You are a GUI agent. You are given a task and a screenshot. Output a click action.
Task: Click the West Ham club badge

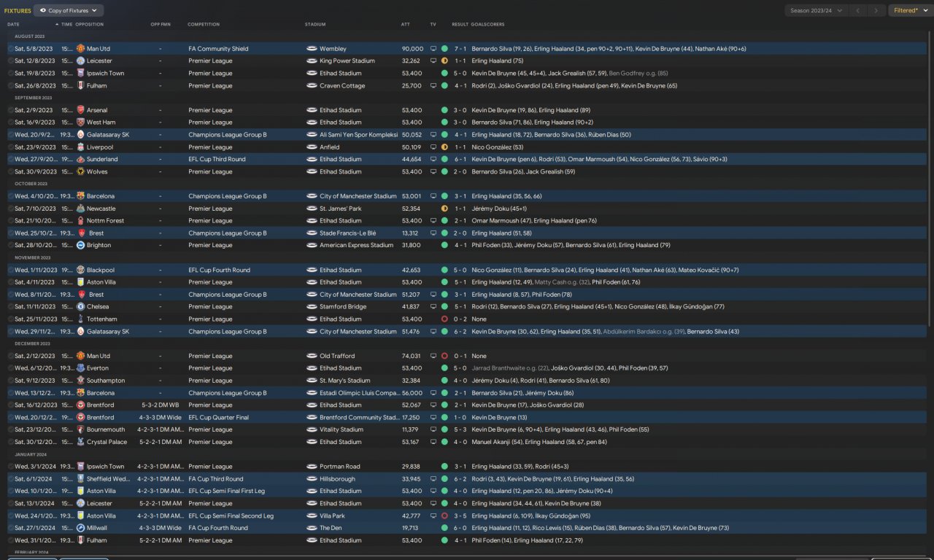click(80, 122)
